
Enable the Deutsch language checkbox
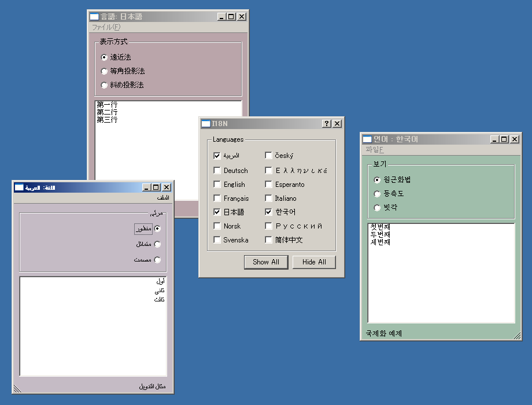[x=217, y=171]
